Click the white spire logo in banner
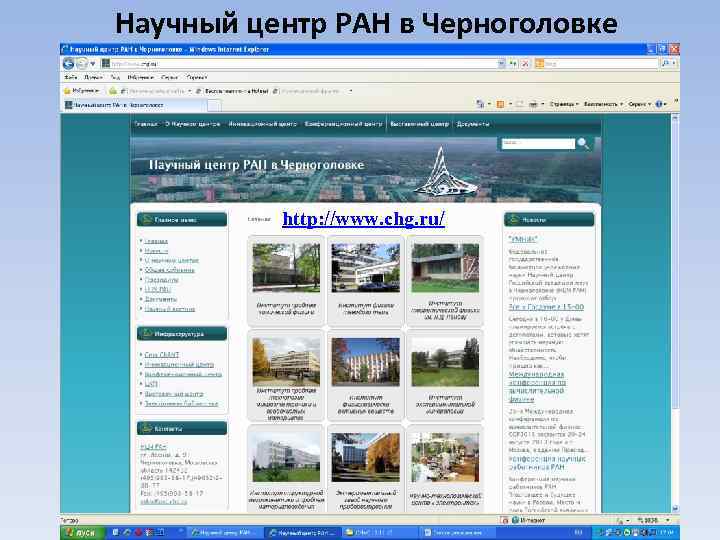 pyautogui.click(x=444, y=174)
